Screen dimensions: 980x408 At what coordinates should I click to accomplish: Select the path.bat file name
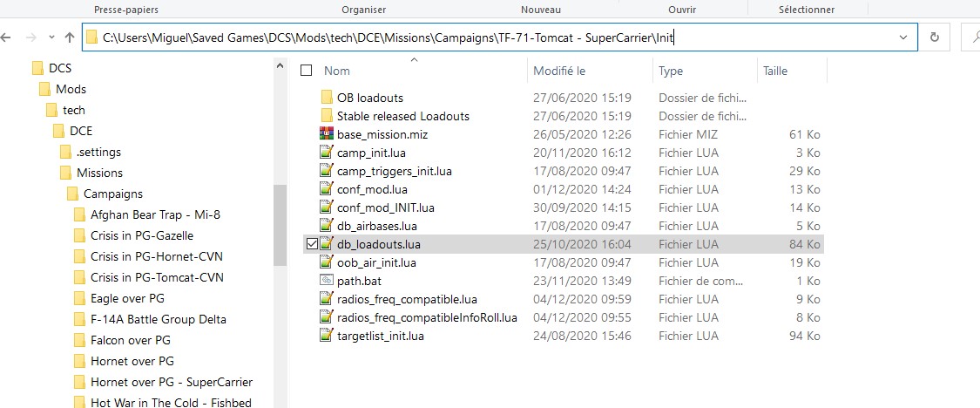pos(358,281)
